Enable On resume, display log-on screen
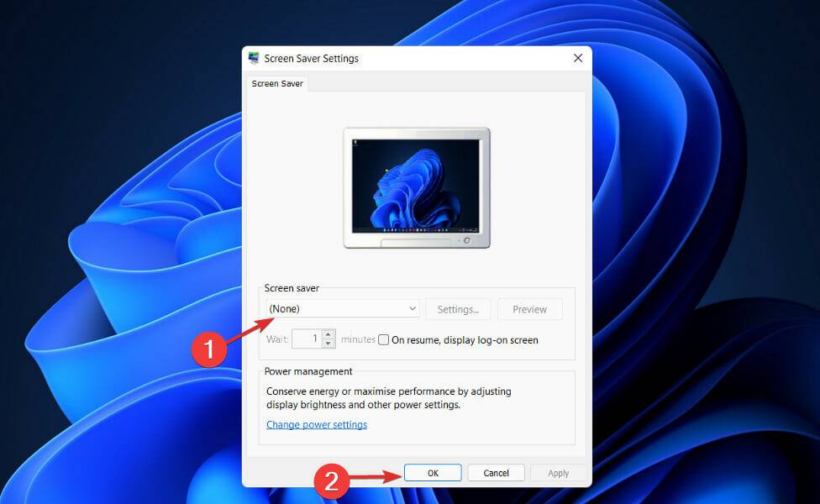The width and height of the screenshot is (820, 504). click(x=383, y=339)
